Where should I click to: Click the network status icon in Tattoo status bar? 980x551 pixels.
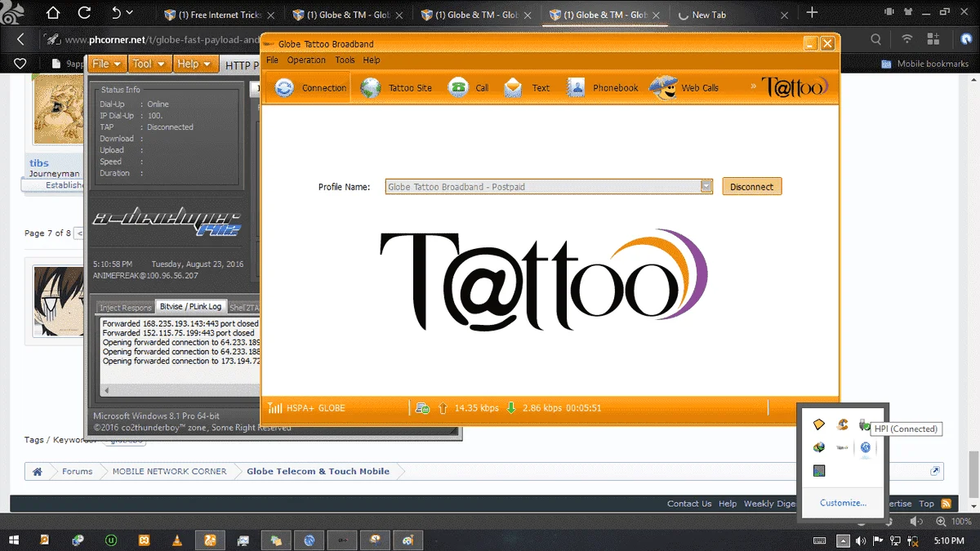[x=422, y=407]
